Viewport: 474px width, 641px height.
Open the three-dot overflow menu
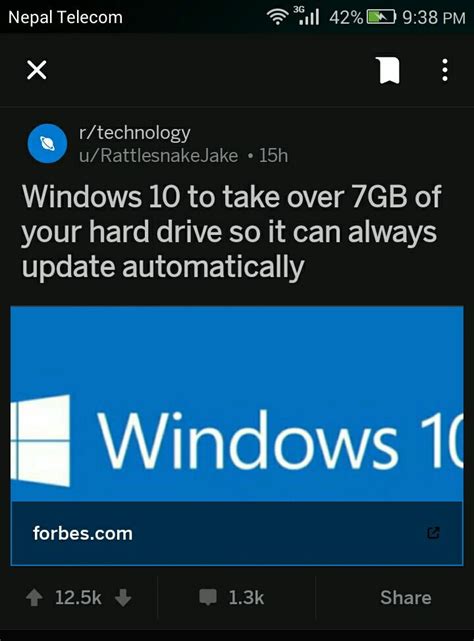(445, 70)
